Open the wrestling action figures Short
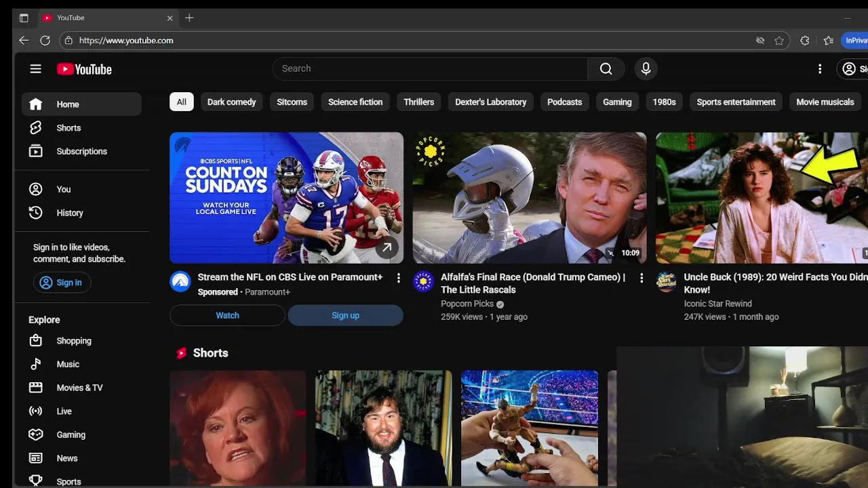868x488 pixels. 530,428
